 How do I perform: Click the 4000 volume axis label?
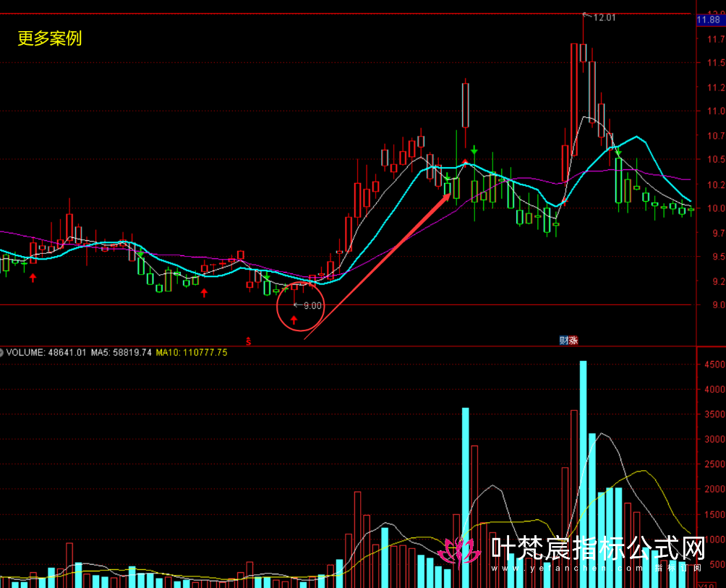pyautogui.click(x=714, y=389)
